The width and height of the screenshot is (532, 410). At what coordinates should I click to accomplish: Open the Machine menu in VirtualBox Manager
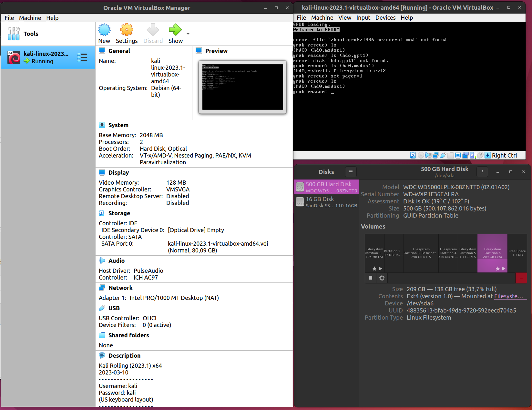click(x=30, y=18)
